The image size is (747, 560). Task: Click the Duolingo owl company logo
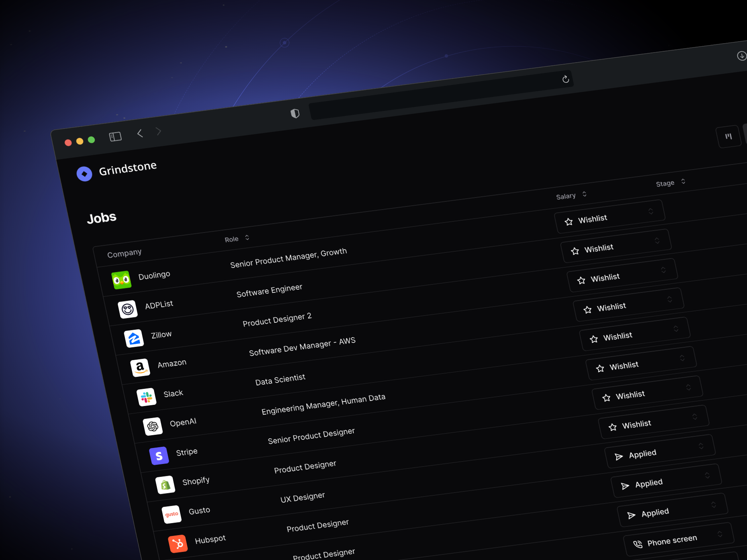121,280
